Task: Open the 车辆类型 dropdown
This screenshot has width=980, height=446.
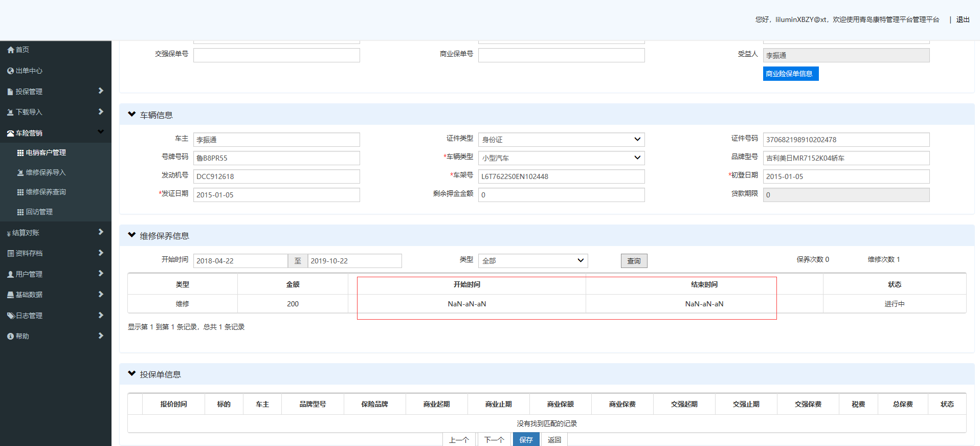Action: point(561,158)
